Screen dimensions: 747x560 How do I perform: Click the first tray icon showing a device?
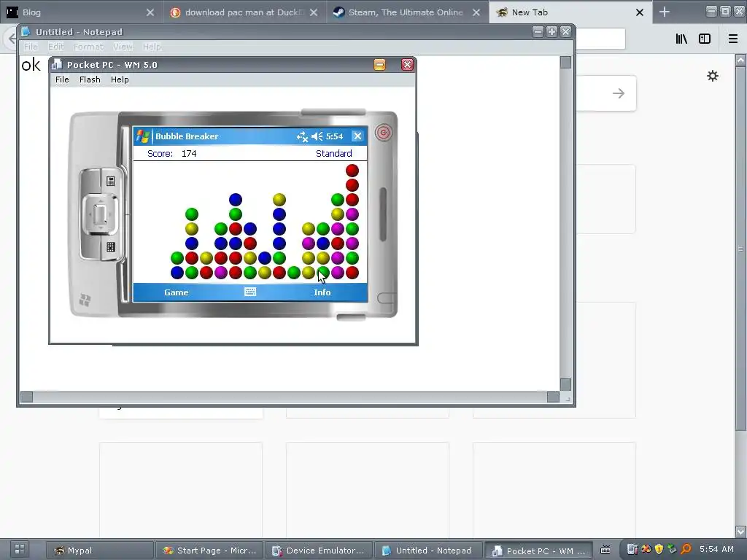point(632,550)
